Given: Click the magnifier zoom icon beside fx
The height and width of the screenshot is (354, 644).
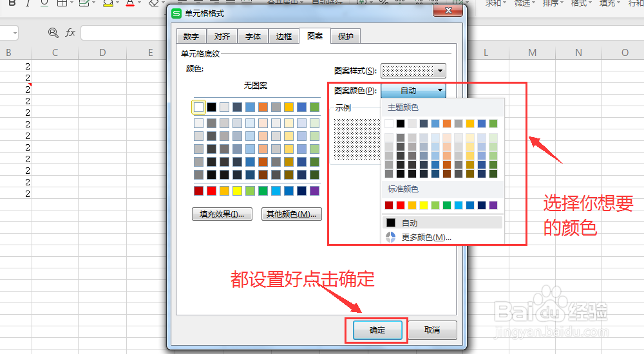Looking at the screenshot, I should click(53, 32).
